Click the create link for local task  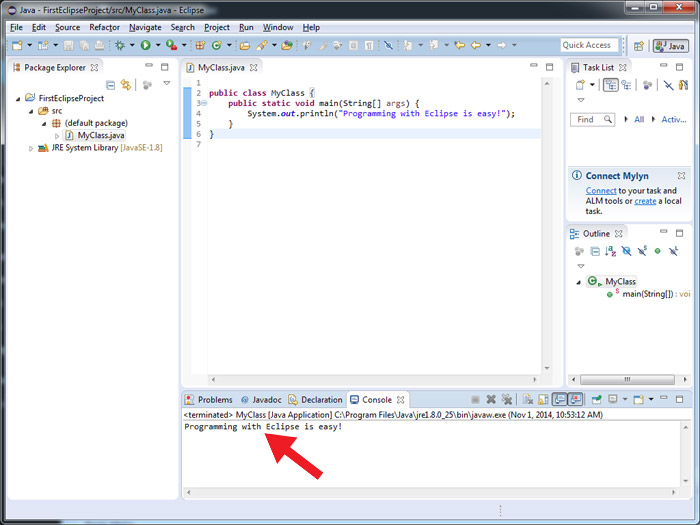pyautogui.click(x=645, y=201)
